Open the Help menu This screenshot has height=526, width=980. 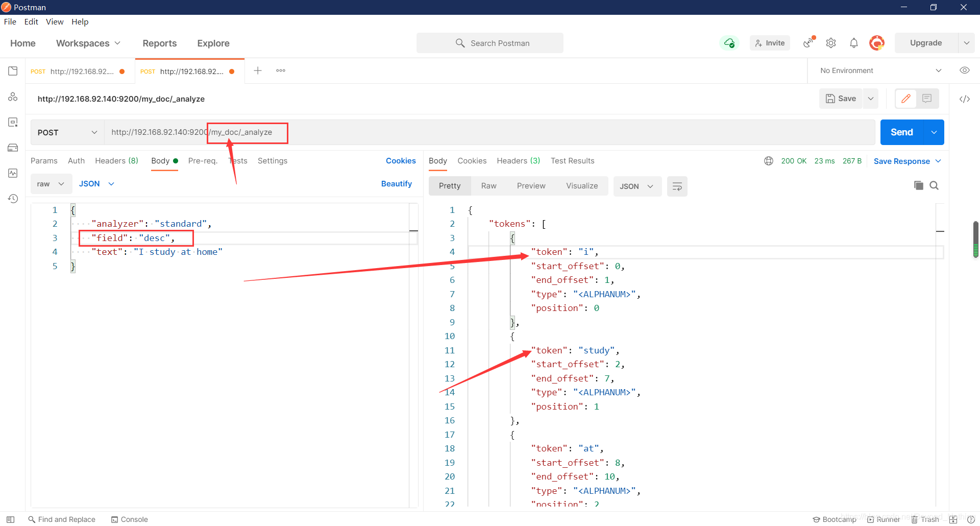click(80, 21)
